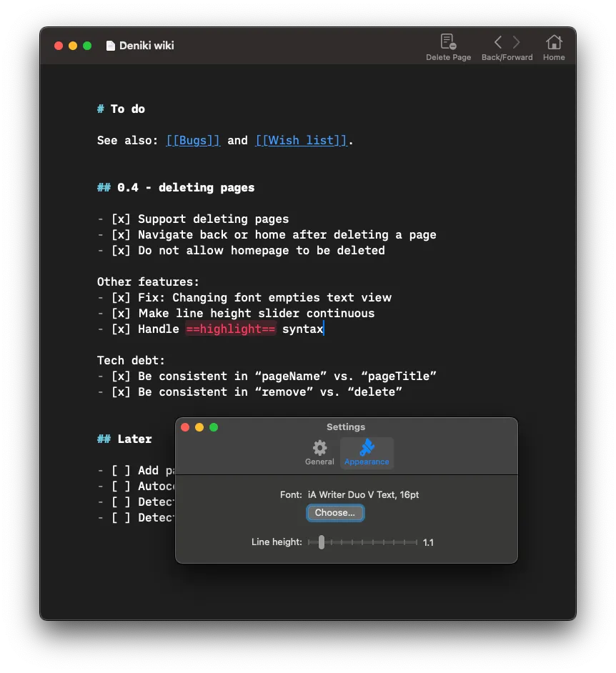Click the 'pageName vs. pageTitle' line
Image resolution: width=616 pixels, height=673 pixels.
267,376
